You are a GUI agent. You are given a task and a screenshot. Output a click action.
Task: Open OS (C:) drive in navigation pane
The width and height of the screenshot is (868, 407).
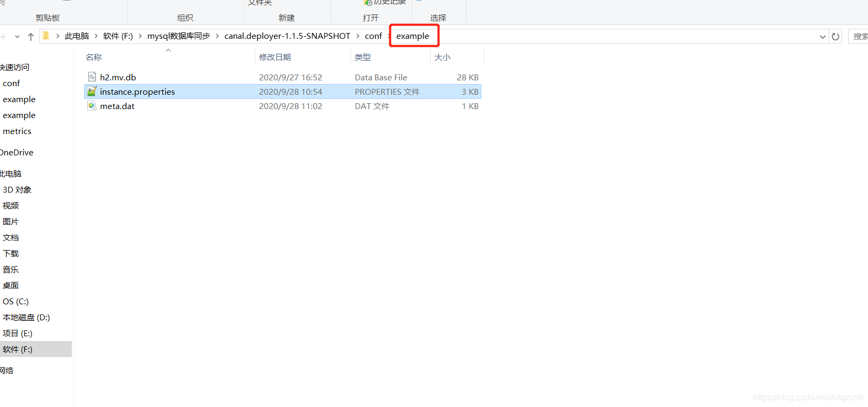pyautogui.click(x=15, y=302)
